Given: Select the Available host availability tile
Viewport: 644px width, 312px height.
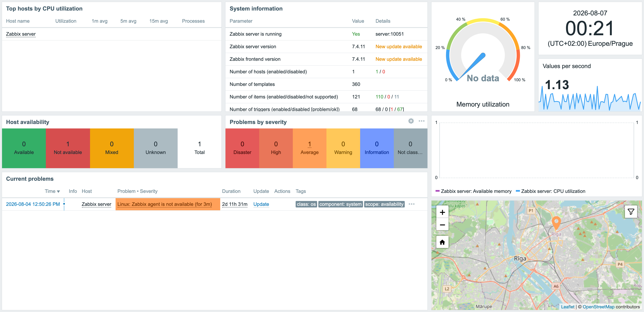Looking at the screenshot, I should pyautogui.click(x=24, y=148).
